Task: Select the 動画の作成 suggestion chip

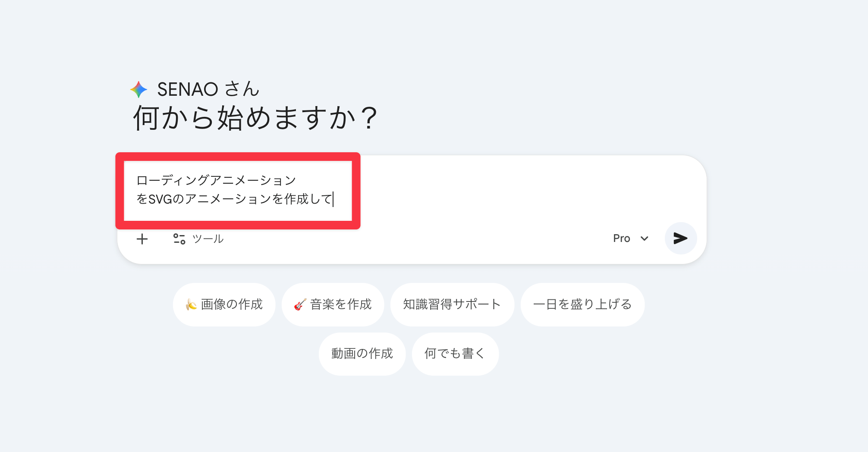Action: 362,354
